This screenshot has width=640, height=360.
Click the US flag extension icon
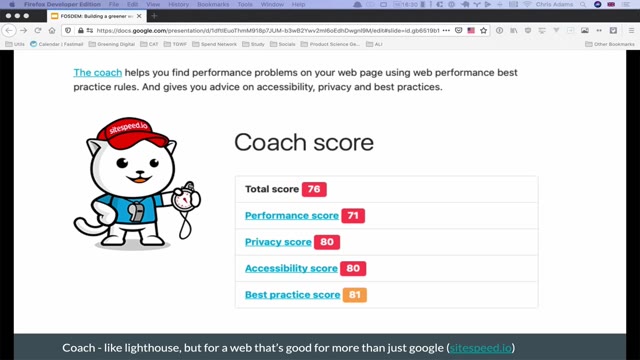pos(471,31)
